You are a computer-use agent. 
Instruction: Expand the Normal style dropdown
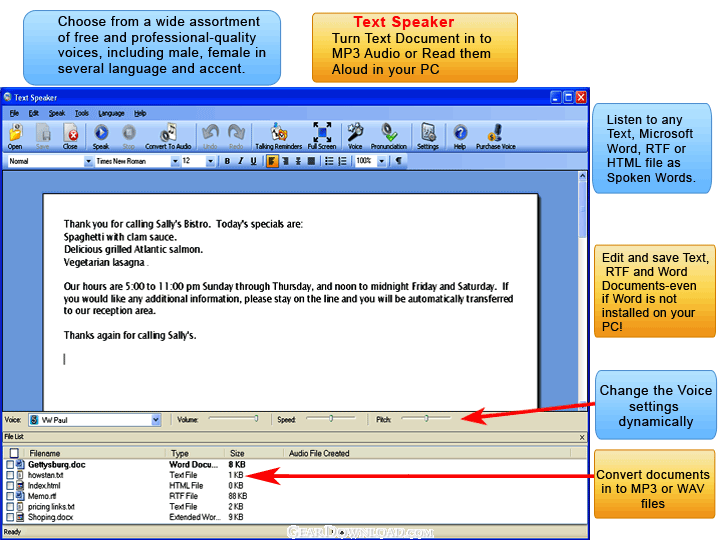[88, 161]
